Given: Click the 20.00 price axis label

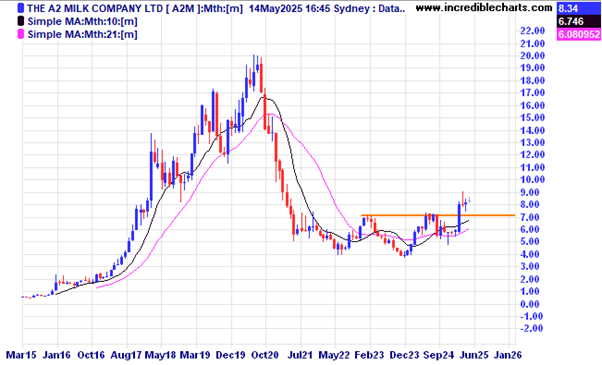Looking at the screenshot, I should pyautogui.click(x=532, y=56).
